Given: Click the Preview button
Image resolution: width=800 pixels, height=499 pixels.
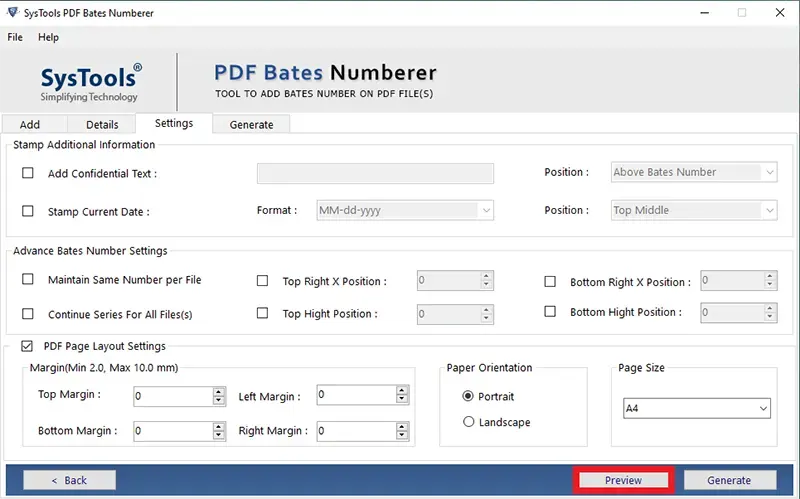Looking at the screenshot, I should point(623,480).
